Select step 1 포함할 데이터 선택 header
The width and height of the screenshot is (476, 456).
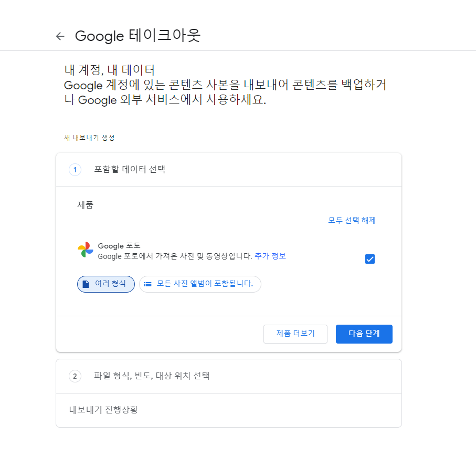tap(229, 170)
